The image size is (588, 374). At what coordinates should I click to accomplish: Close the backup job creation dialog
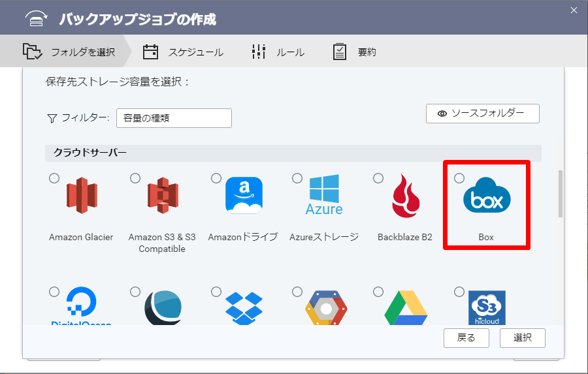(x=574, y=10)
